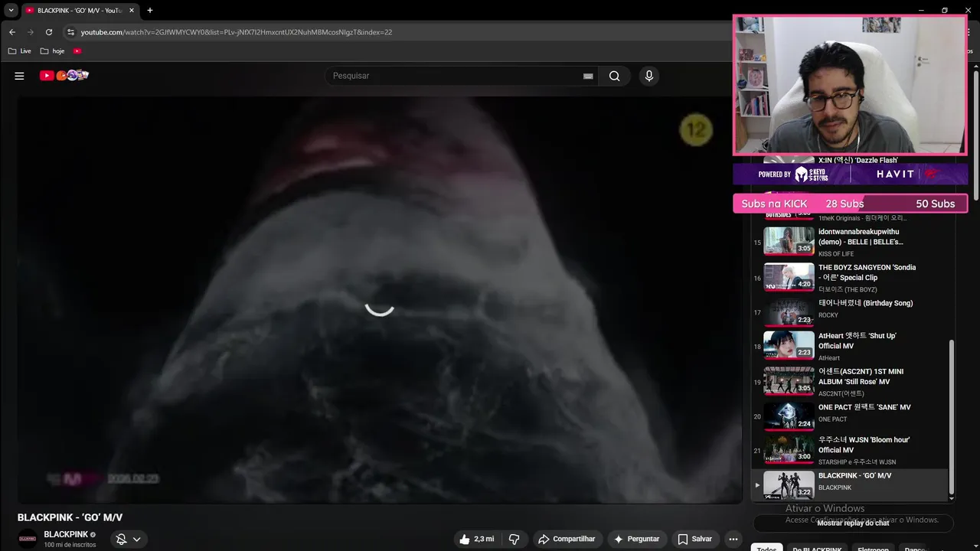Select the Todos filter chip
The image size is (980, 551).
[x=766, y=549]
